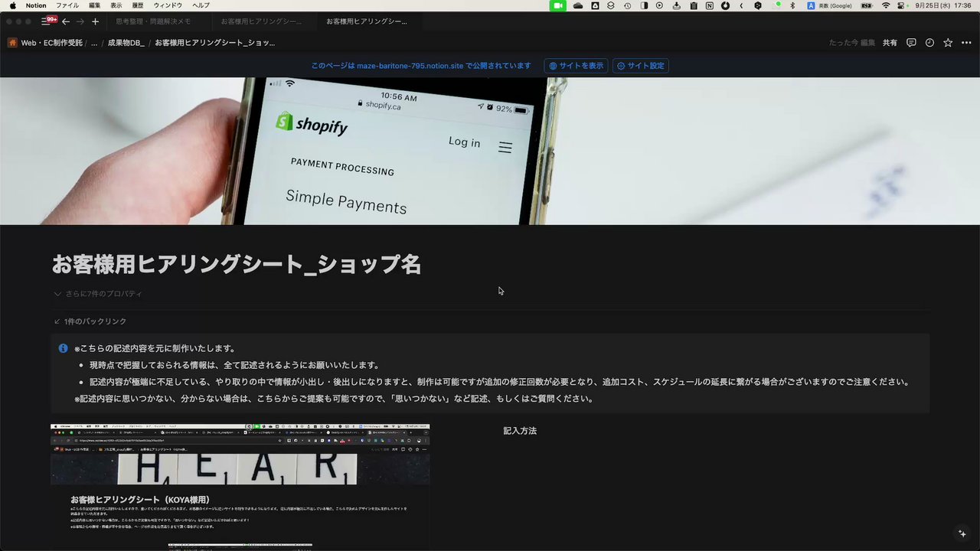This screenshot has height=551, width=980.
Task: Open the cloud icon in menu bar
Action: tap(578, 5)
